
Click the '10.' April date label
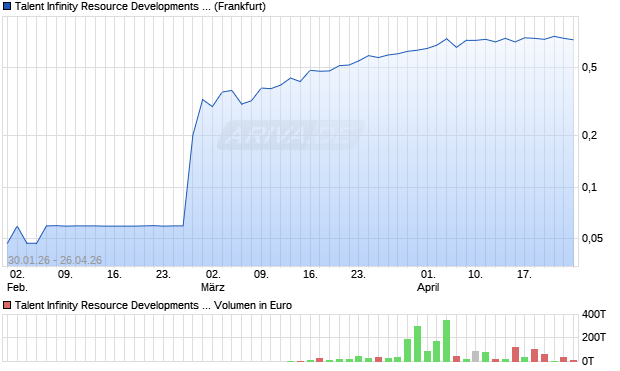[475, 274]
